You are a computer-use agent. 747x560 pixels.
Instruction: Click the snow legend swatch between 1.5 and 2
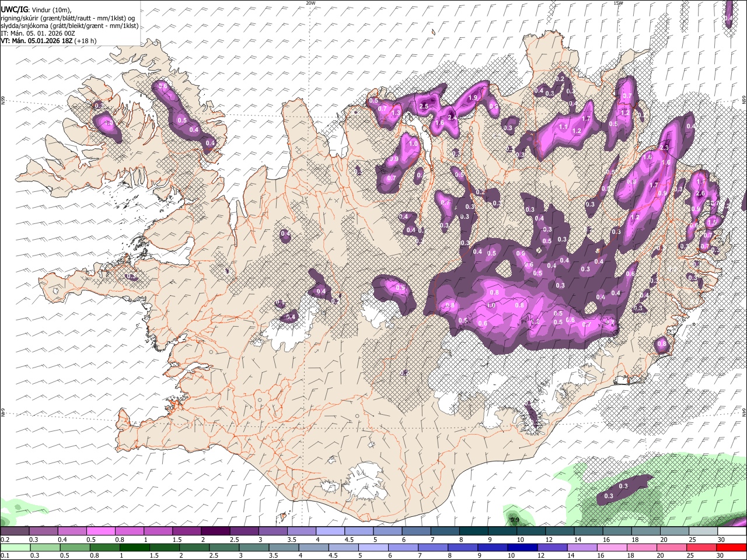186,531
